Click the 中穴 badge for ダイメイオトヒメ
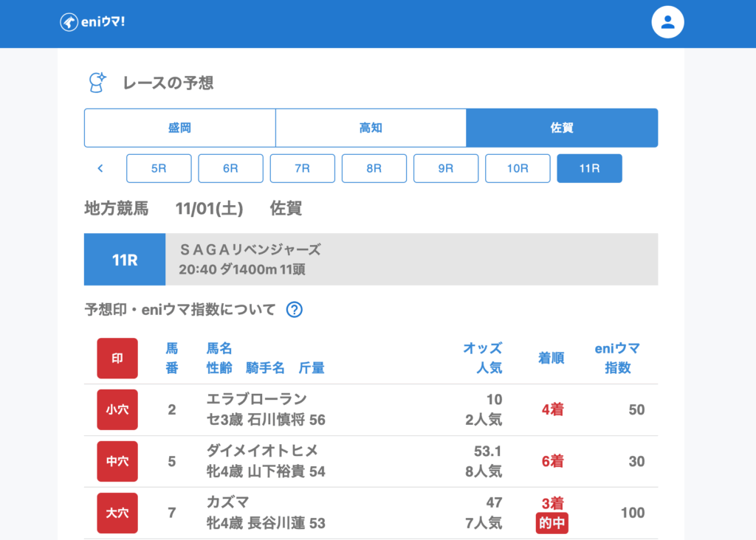Screen dimensions: 756x540 coord(117,461)
